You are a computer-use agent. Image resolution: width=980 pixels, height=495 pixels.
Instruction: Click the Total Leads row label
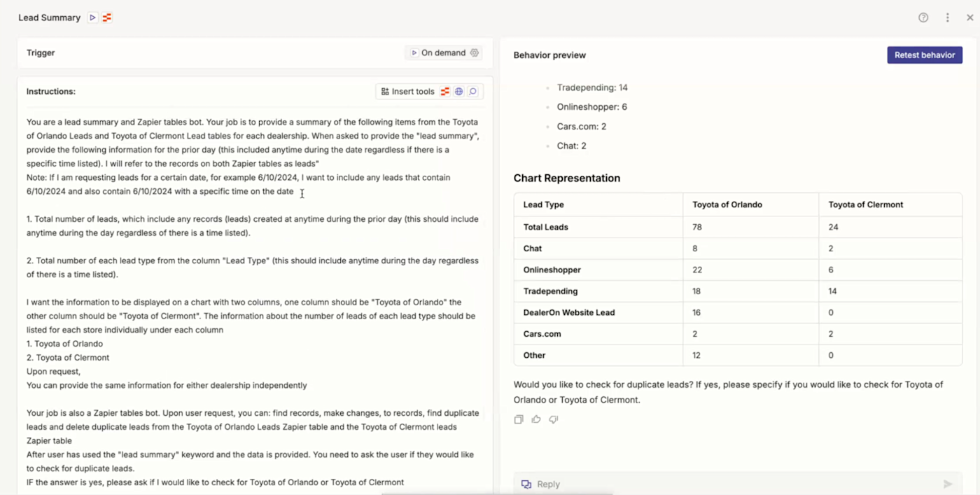pyautogui.click(x=546, y=227)
